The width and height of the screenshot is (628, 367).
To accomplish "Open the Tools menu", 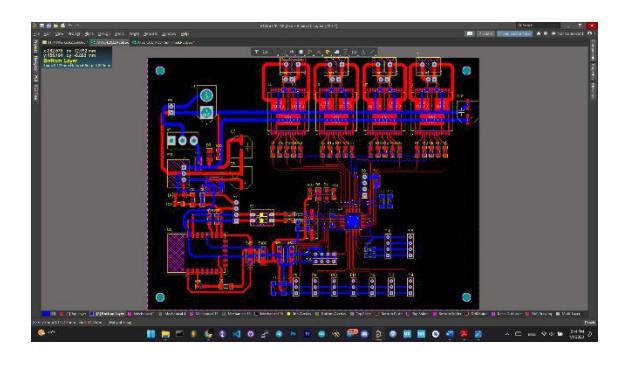I will [x=119, y=34].
